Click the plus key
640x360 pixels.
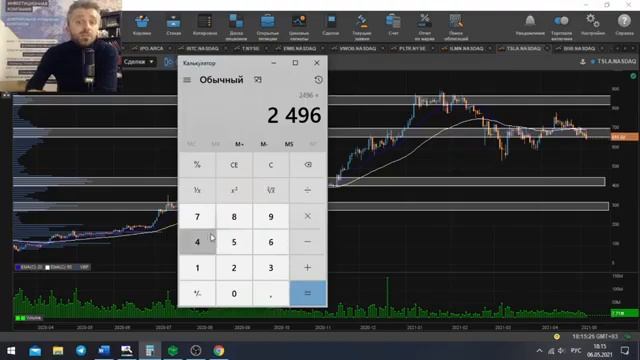308,268
